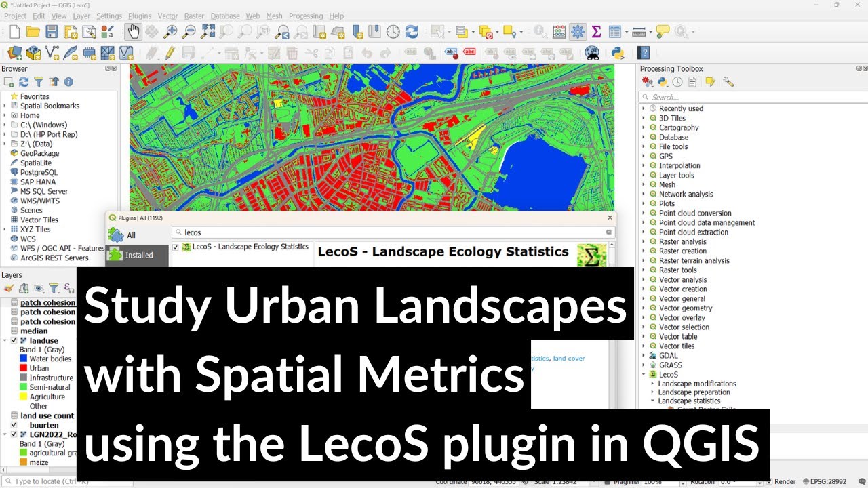Create a new GeoPackage layer

coord(33,53)
